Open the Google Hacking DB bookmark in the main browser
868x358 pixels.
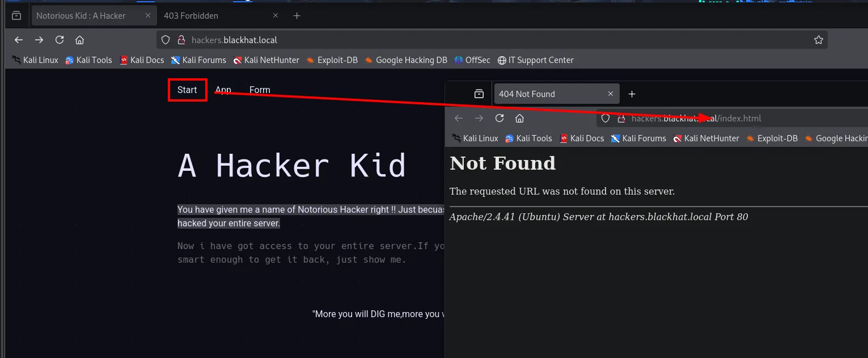pyautogui.click(x=406, y=60)
